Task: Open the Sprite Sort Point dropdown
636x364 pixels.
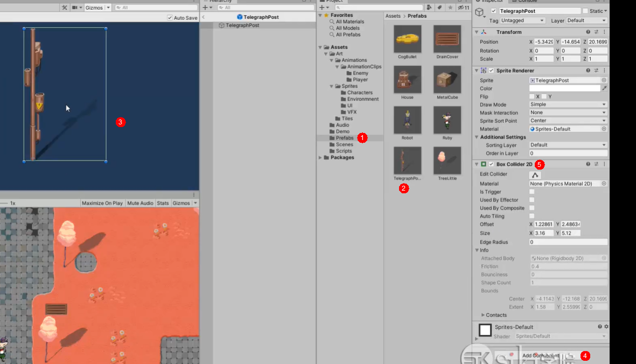Action: pyautogui.click(x=568, y=121)
